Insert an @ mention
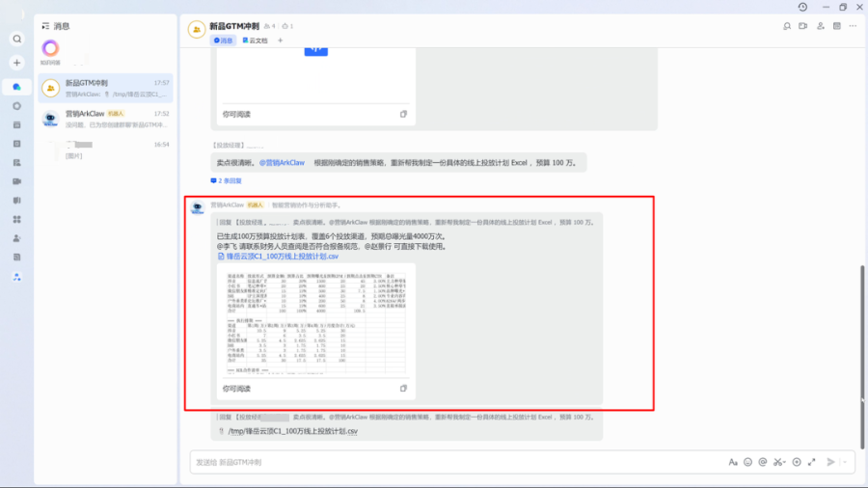 tap(763, 462)
